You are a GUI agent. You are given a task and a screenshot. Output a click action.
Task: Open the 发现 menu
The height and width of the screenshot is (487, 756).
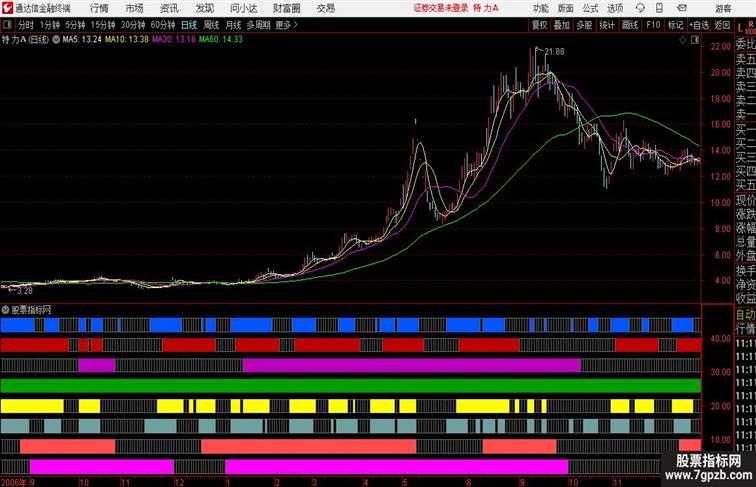point(204,8)
